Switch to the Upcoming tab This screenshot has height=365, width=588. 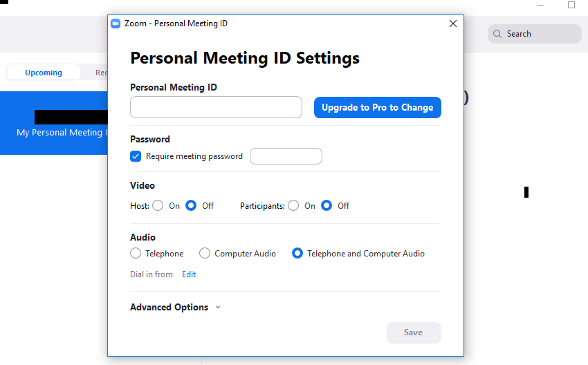coord(44,73)
